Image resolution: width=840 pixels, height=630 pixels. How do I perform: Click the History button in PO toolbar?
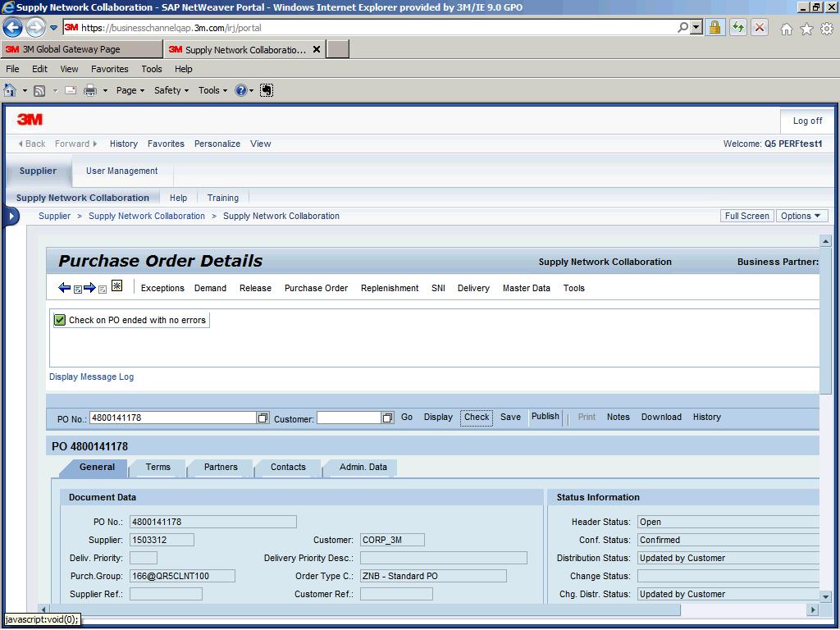706,417
